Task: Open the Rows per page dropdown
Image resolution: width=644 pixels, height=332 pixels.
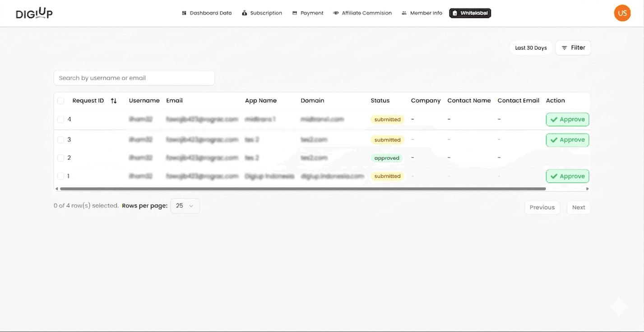Action: pos(185,206)
